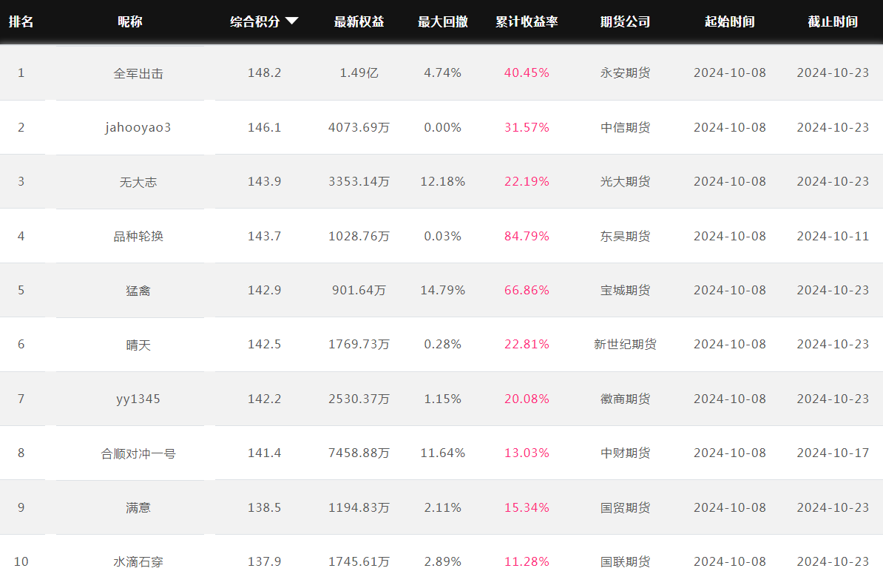Click the 11.28% cumulative return

click(527, 561)
